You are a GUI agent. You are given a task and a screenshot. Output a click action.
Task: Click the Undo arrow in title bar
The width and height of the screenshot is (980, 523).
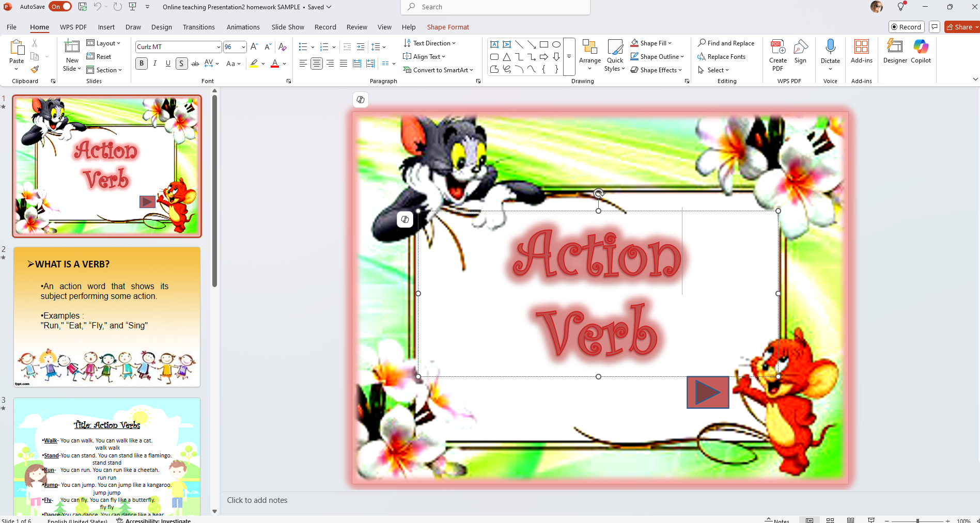tap(98, 7)
